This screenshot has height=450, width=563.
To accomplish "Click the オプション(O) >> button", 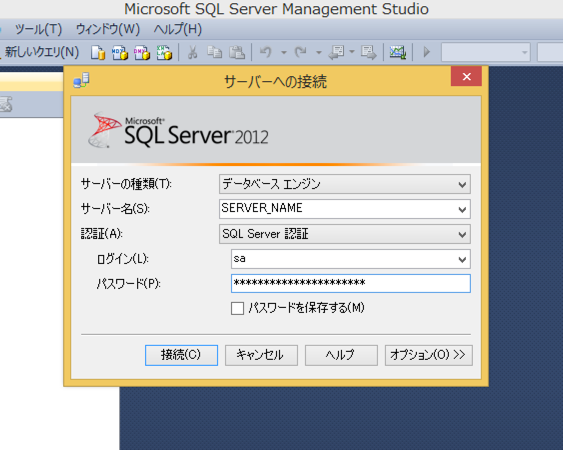I will pos(429,355).
